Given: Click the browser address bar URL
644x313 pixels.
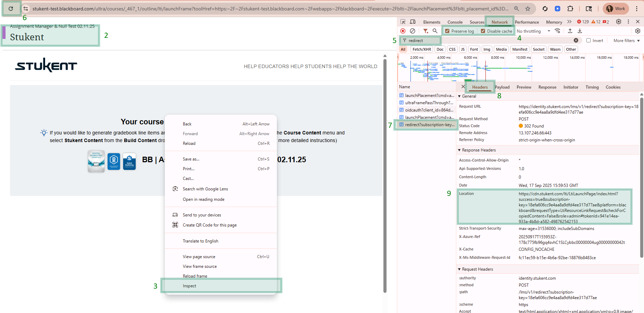Looking at the screenshot, I should 270,9.
